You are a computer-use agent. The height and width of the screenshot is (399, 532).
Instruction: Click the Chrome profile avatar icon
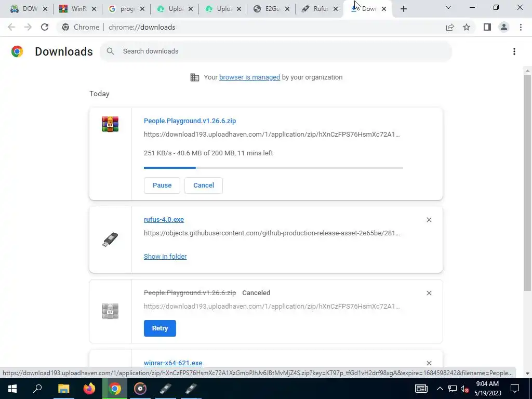tap(504, 27)
